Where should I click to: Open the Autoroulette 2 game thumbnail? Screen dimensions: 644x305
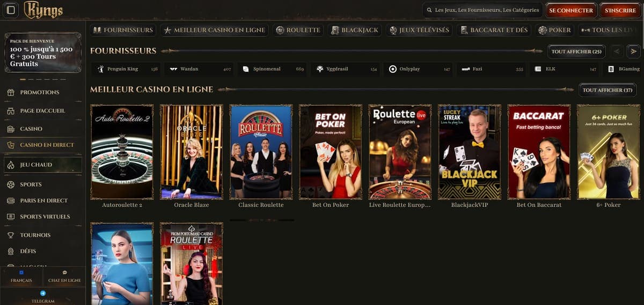122,152
